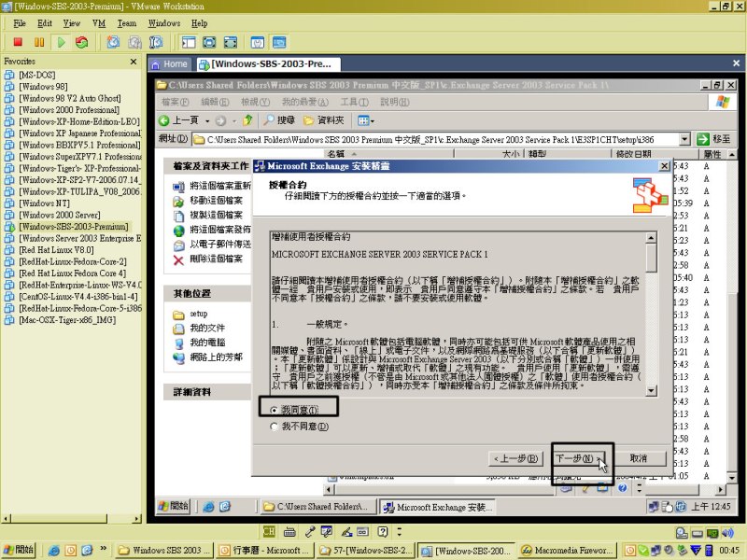Click the Take Snapshot icon in VMware toolbar

pos(113,42)
